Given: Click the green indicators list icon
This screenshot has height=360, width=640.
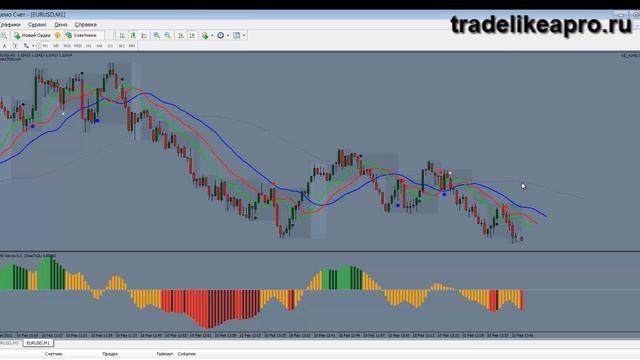Looking at the screenshot, I should tap(205, 36).
